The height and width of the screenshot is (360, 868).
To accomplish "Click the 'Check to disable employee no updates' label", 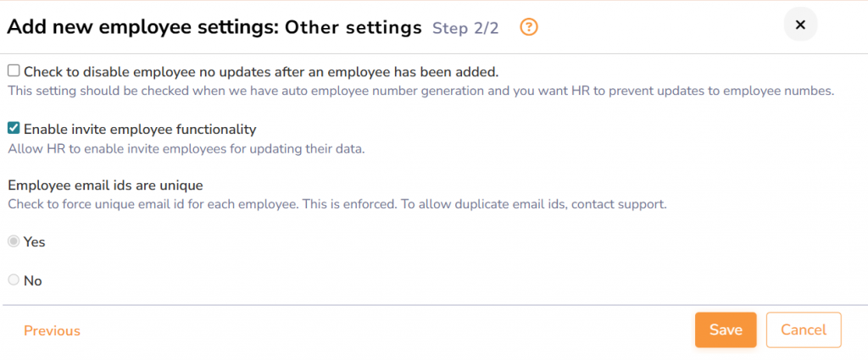I will tap(261, 71).
